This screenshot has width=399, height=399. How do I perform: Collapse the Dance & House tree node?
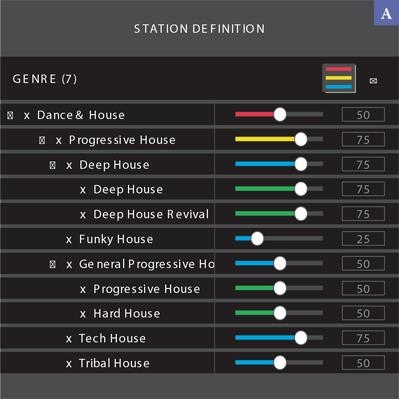[10, 115]
